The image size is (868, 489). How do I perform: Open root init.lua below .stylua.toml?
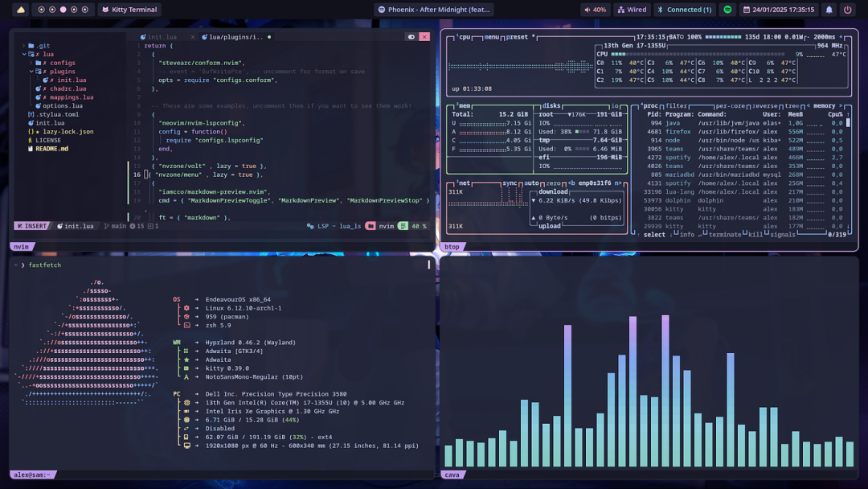point(46,123)
